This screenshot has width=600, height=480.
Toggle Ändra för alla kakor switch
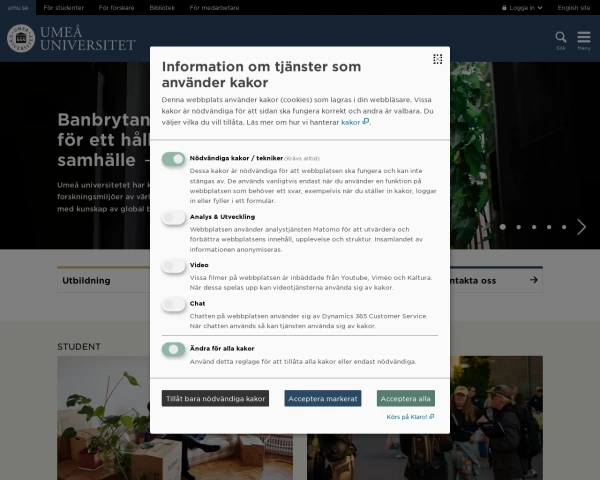pyautogui.click(x=173, y=349)
